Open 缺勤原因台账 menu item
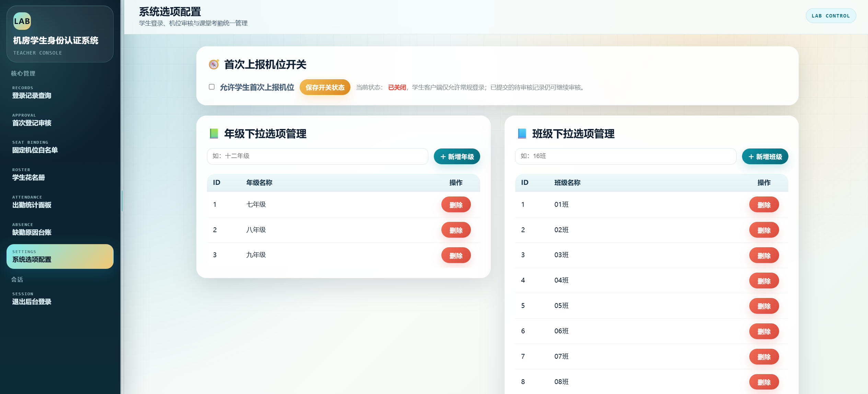The width and height of the screenshot is (868, 394). tap(60, 229)
